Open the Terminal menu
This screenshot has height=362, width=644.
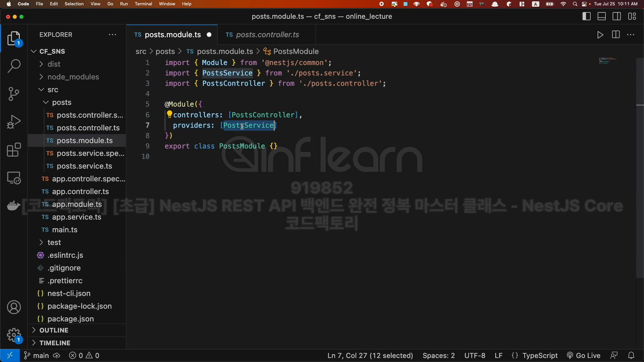[143, 4]
